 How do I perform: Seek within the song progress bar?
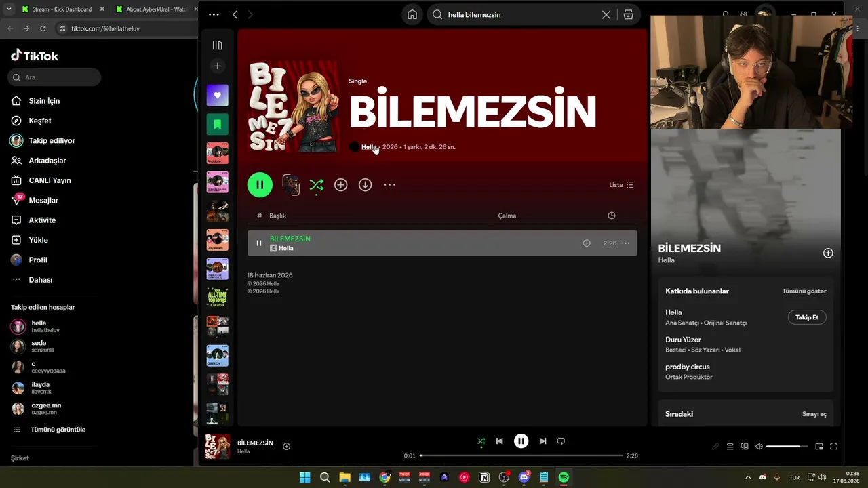coord(521,455)
